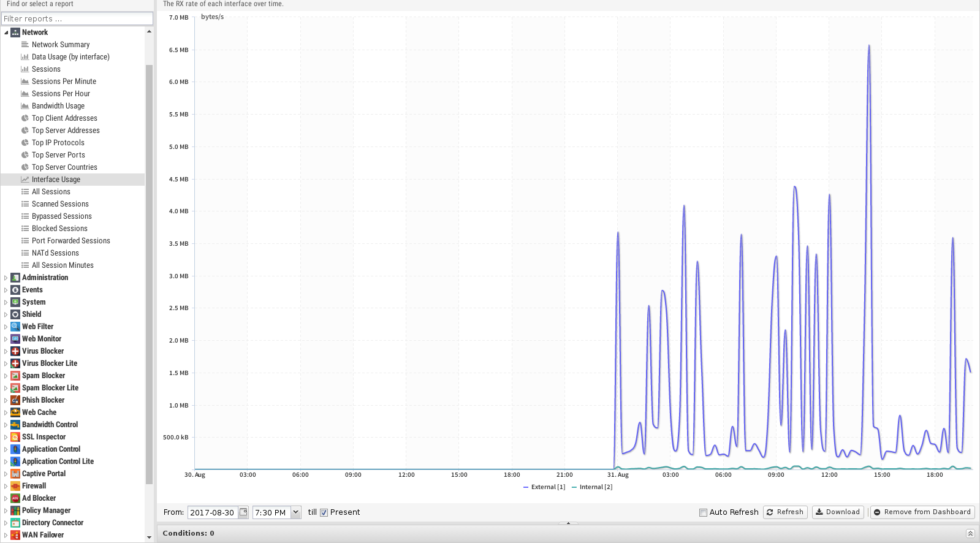Select the Top Client Addresses report
The image size is (980, 543).
coord(64,118)
